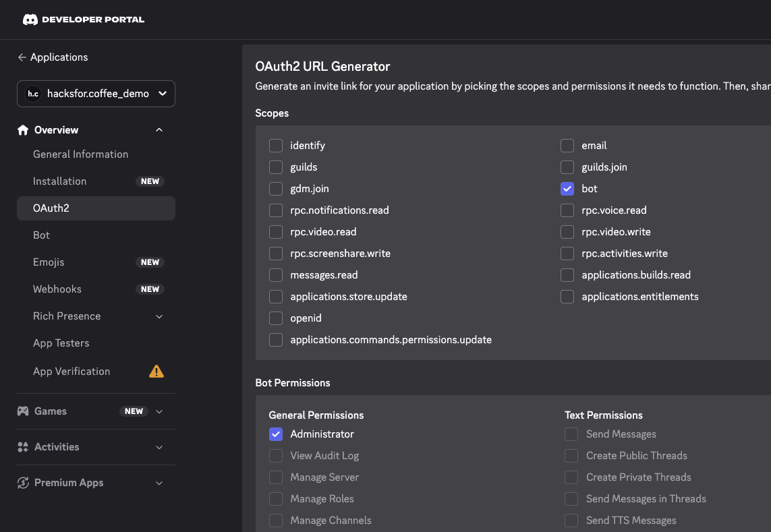Check the rpc.voice.read scope

coord(567,210)
